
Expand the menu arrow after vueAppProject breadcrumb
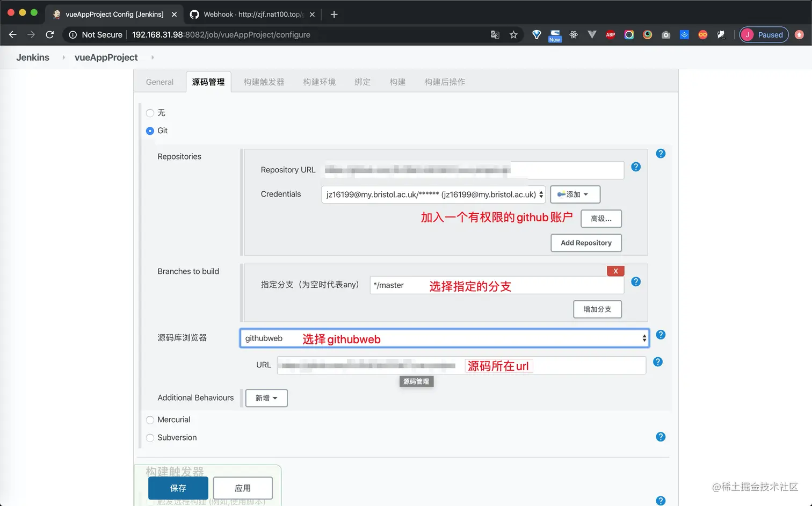pos(153,57)
